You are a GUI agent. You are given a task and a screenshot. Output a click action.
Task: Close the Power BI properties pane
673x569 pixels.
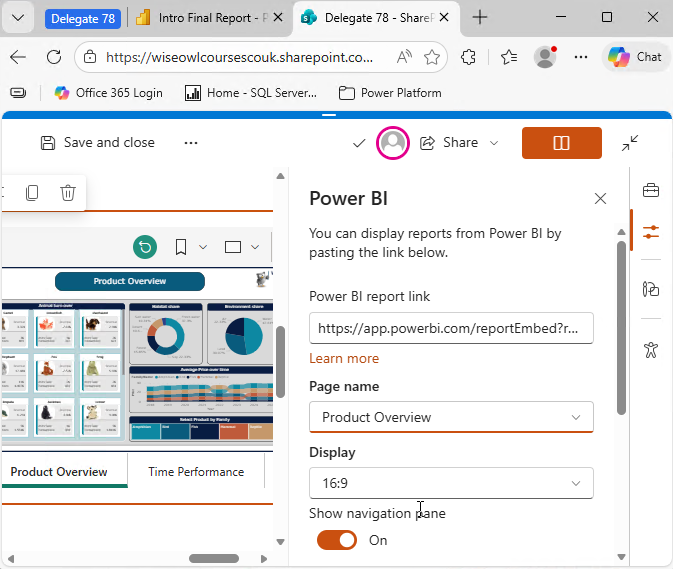click(x=600, y=199)
